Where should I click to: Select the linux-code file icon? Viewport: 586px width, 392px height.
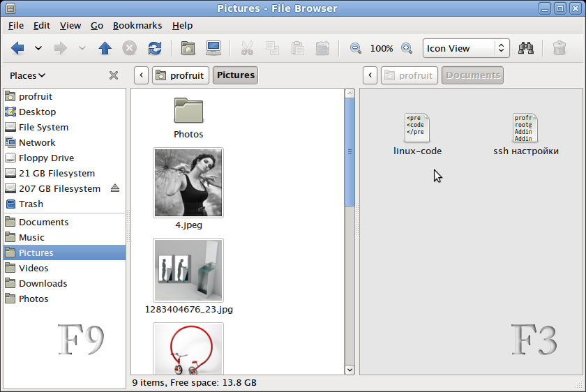point(417,128)
